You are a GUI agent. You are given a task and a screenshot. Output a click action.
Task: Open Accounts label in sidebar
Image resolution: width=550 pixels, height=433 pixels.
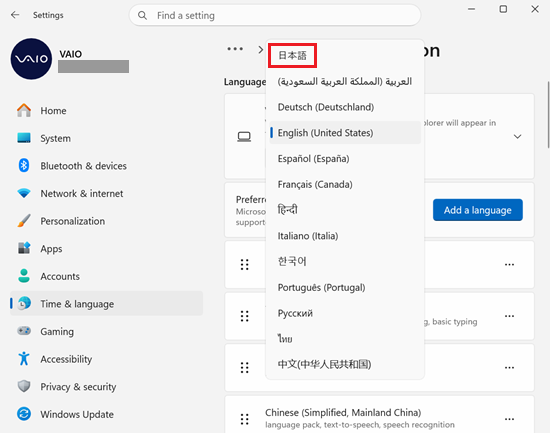(60, 276)
